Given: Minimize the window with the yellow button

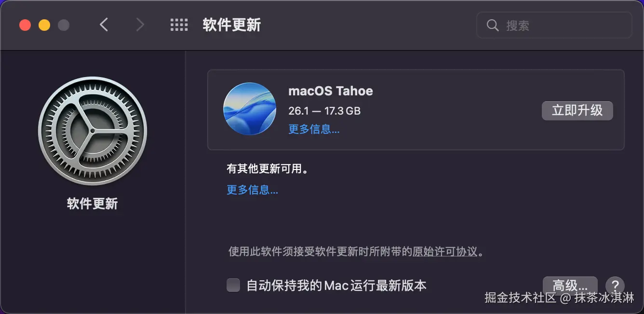Looking at the screenshot, I should pyautogui.click(x=44, y=25).
